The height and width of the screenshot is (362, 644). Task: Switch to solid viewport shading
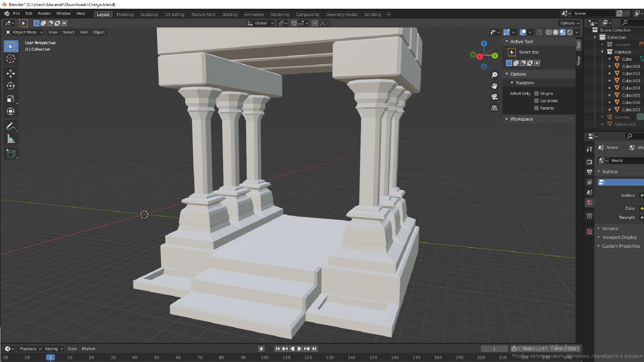click(556, 33)
